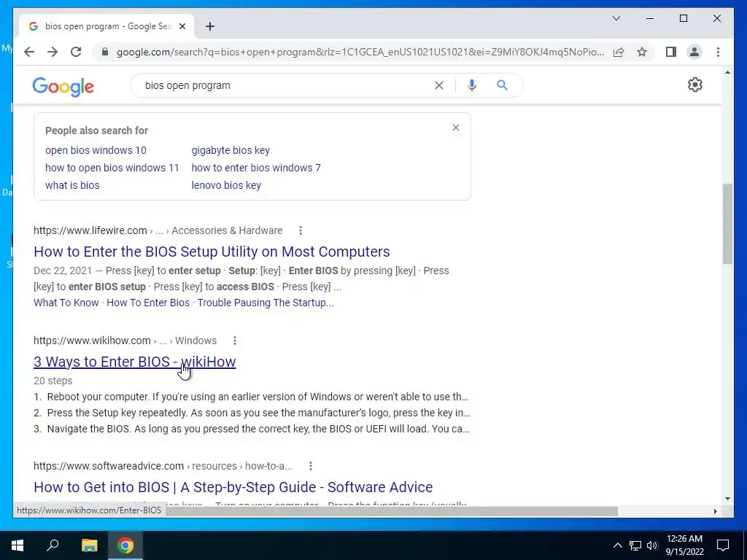Open the three-dot options for the softwareadvice result
Image resolution: width=747 pixels, height=560 pixels.
pos(311,466)
